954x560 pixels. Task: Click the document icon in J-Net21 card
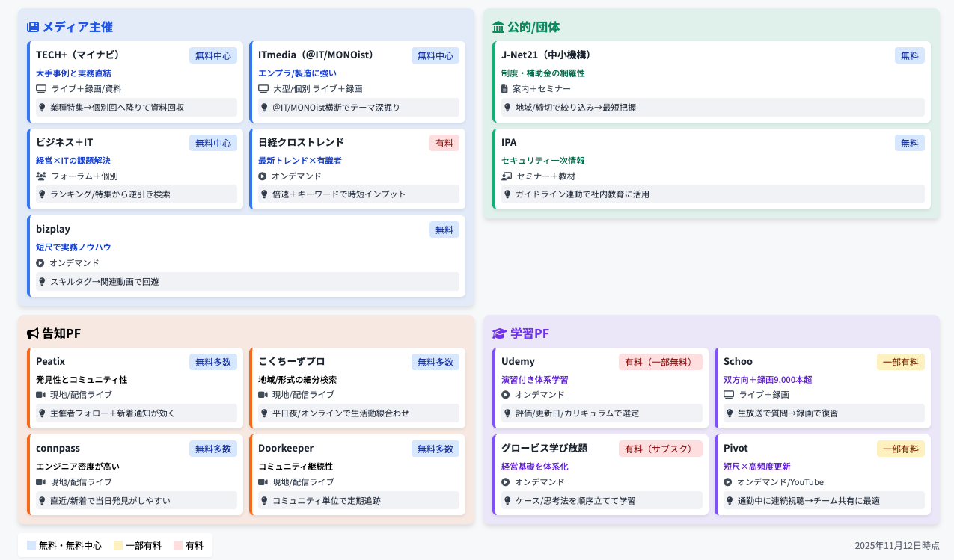(504, 89)
